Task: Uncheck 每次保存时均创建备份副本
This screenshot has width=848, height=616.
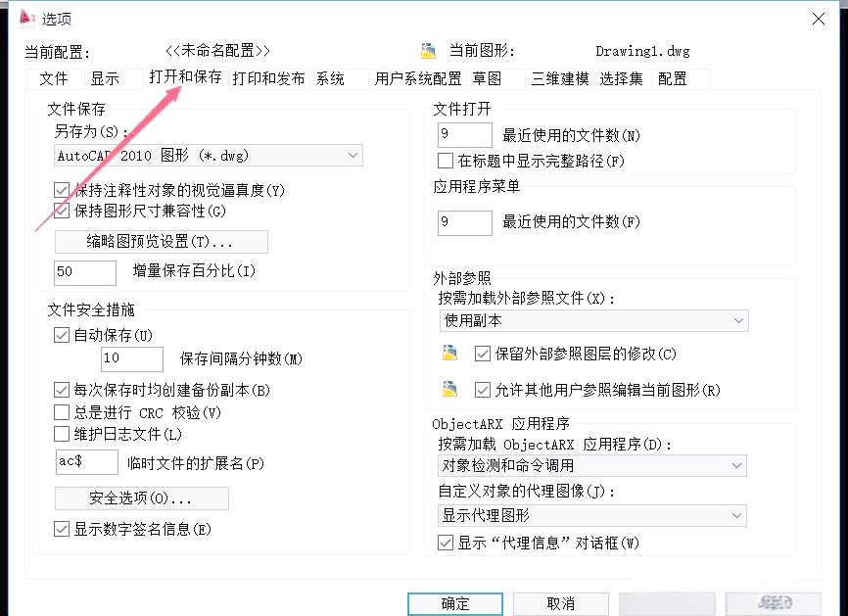Action: pos(61,390)
